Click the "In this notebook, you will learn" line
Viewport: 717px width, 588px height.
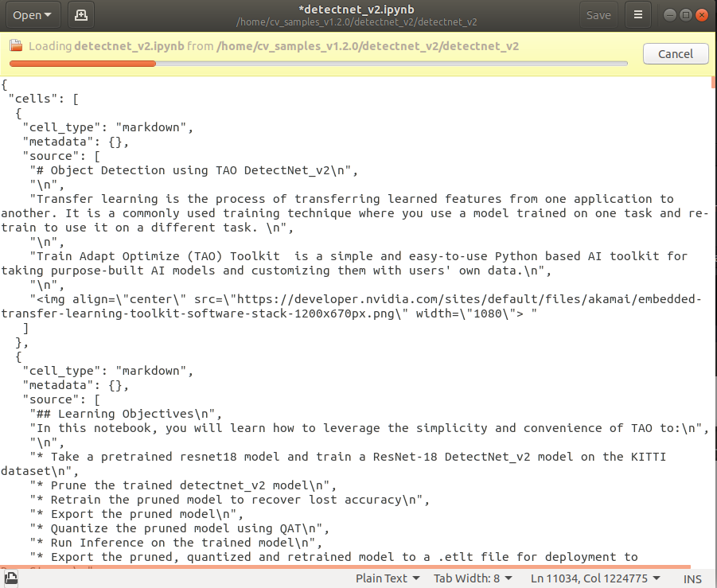[x=369, y=428]
